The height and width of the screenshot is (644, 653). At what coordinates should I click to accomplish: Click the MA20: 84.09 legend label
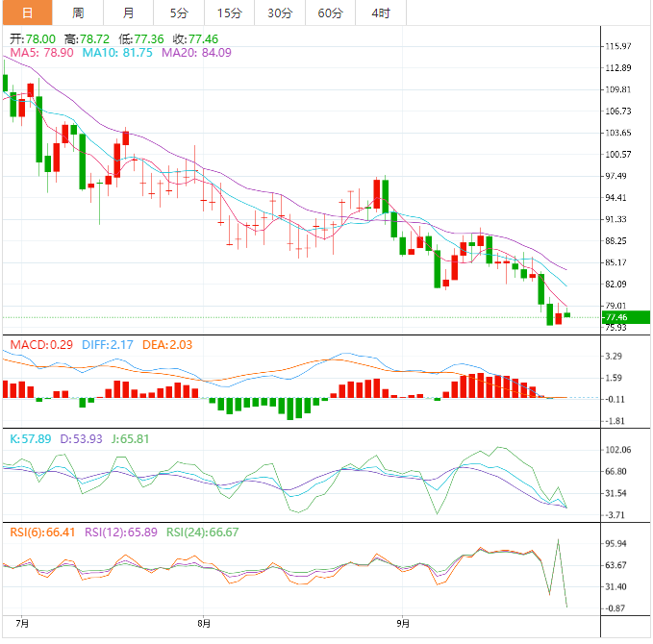click(196, 53)
